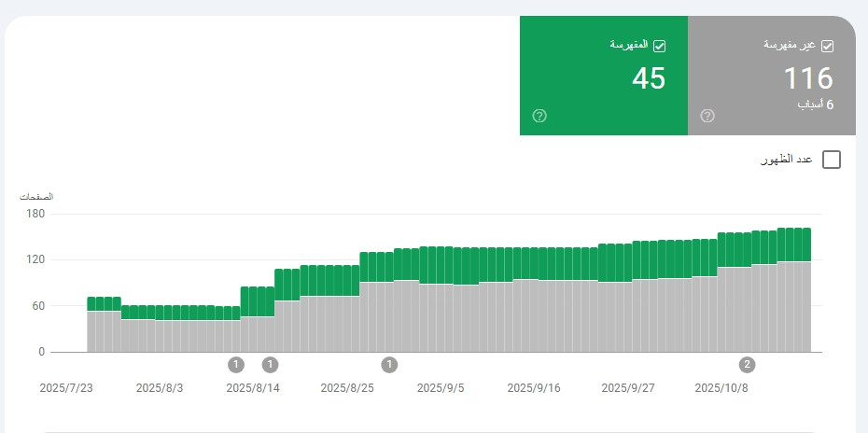Click the 2025/10/8 date label
Viewport: 868px width, 433px height.
click(721, 388)
